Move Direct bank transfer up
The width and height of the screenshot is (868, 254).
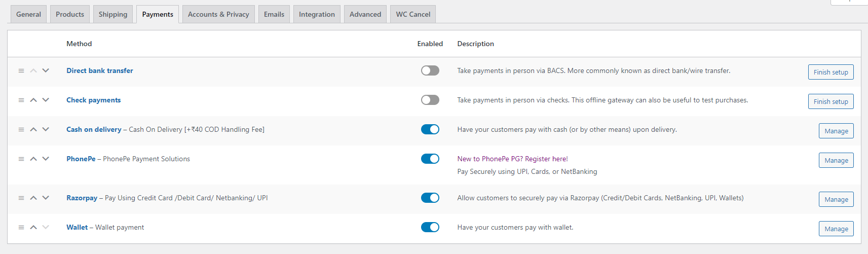pyautogui.click(x=33, y=70)
